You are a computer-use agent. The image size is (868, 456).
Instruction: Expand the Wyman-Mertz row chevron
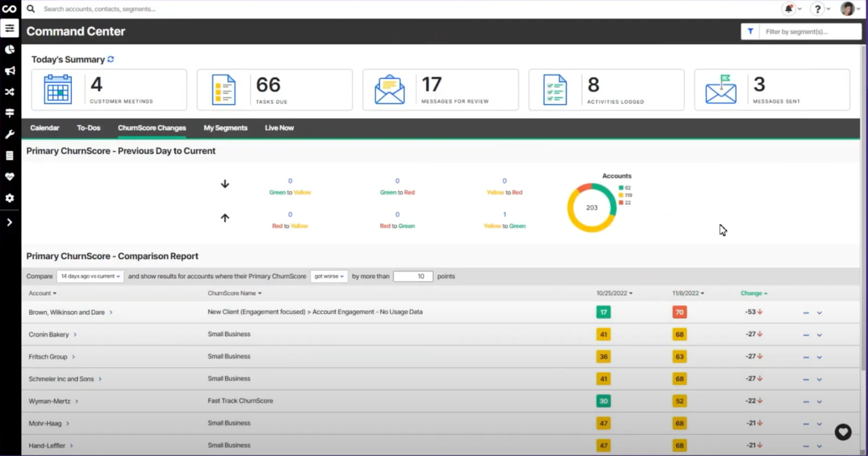pos(819,402)
